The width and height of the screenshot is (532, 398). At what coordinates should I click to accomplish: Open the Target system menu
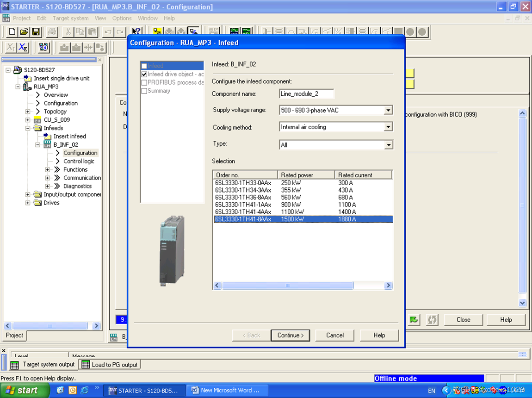pos(71,19)
